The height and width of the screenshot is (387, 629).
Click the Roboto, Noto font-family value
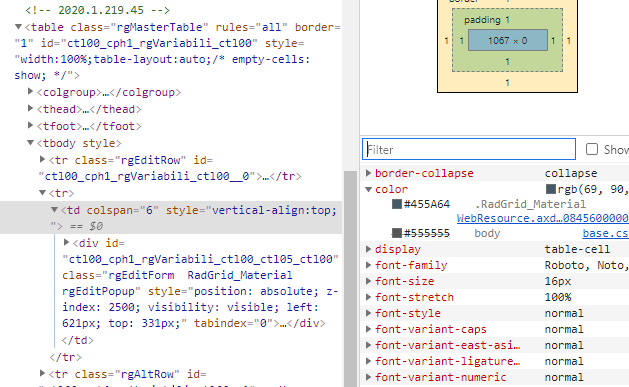click(x=586, y=265)
